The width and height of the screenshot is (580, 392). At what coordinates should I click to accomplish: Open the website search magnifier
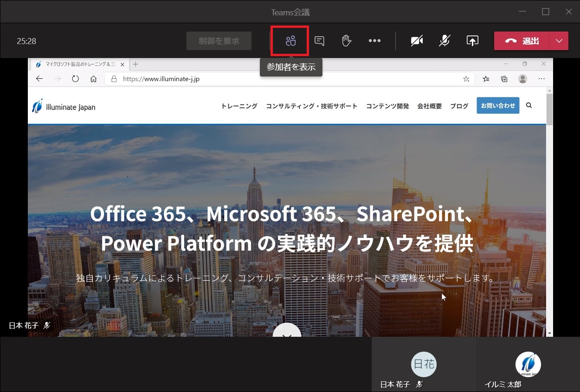click(529, 106)
